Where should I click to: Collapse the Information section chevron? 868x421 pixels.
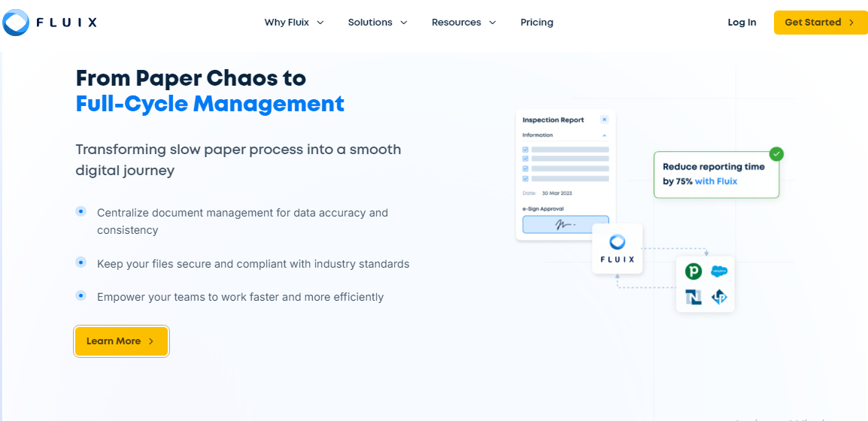(604, 135)
